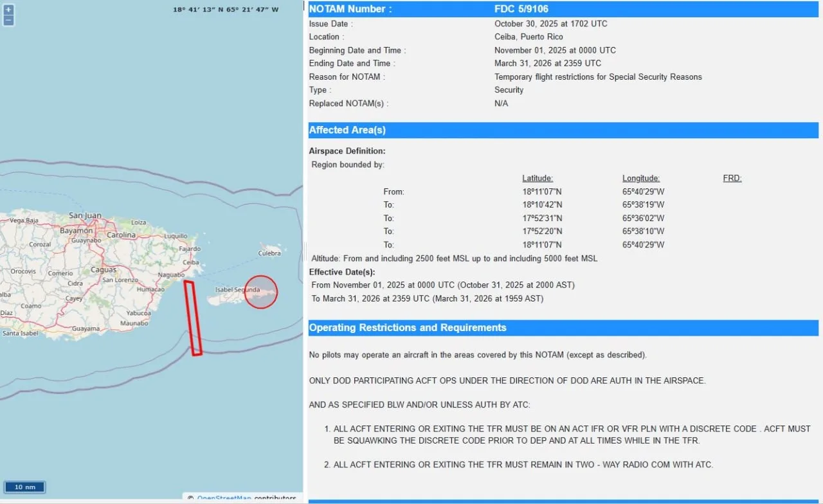Click the FDC 5/9106 NOTAM number
This screenshot has height=504, width=823.
point(521,9)
